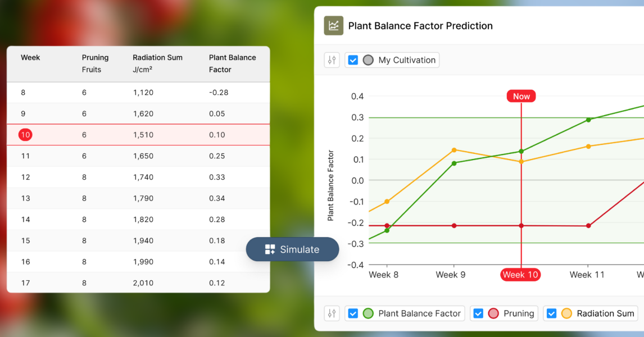Click the red data point at Week 11
This screenshot has height=337, width=644.
click(588, 226)
